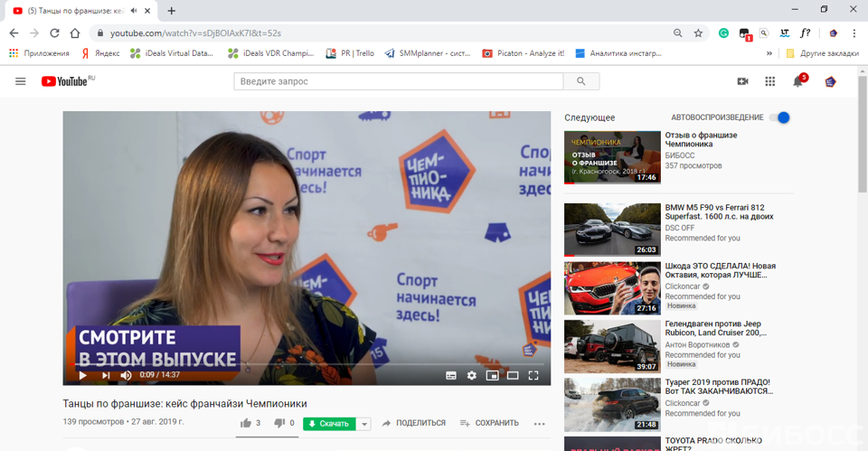
Task: Toggle the АВТОВОСПРОИЗВЕДЕНИЕ autoplay switch
Action: tap(780, 117)
